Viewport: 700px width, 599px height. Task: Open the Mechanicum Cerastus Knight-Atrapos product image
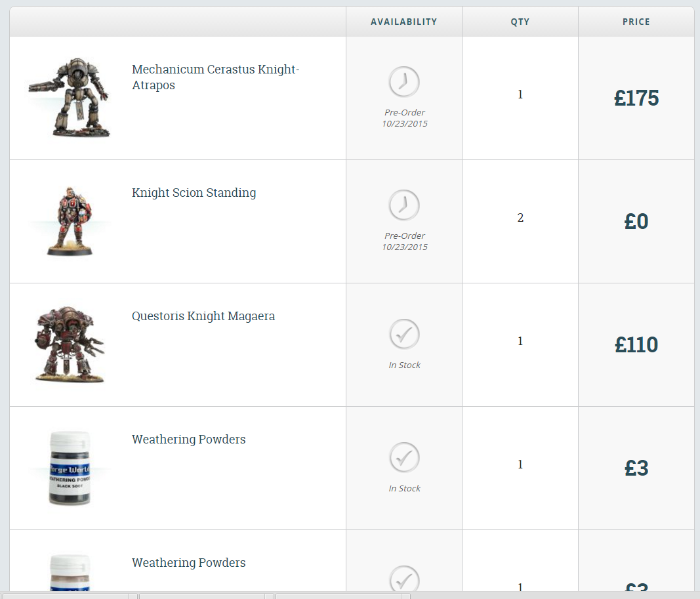tap(68, 98)
